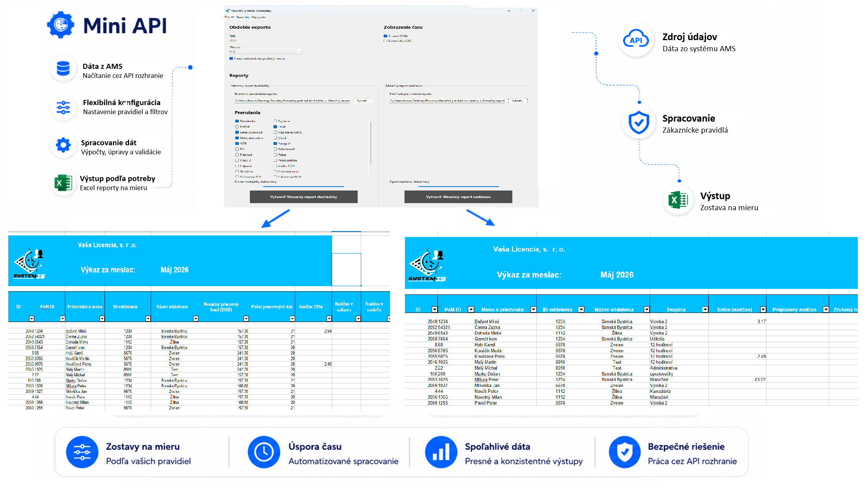Switch to the Report tab

229,17
